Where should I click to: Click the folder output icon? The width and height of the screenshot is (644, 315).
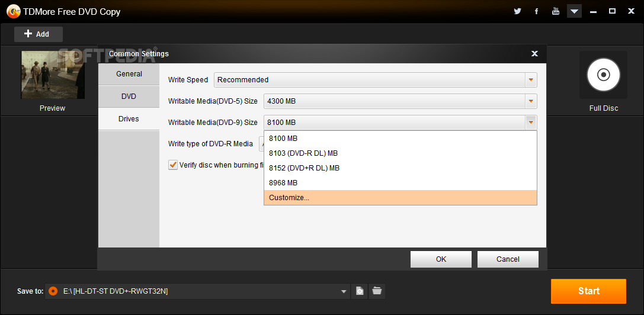point(377,291)
